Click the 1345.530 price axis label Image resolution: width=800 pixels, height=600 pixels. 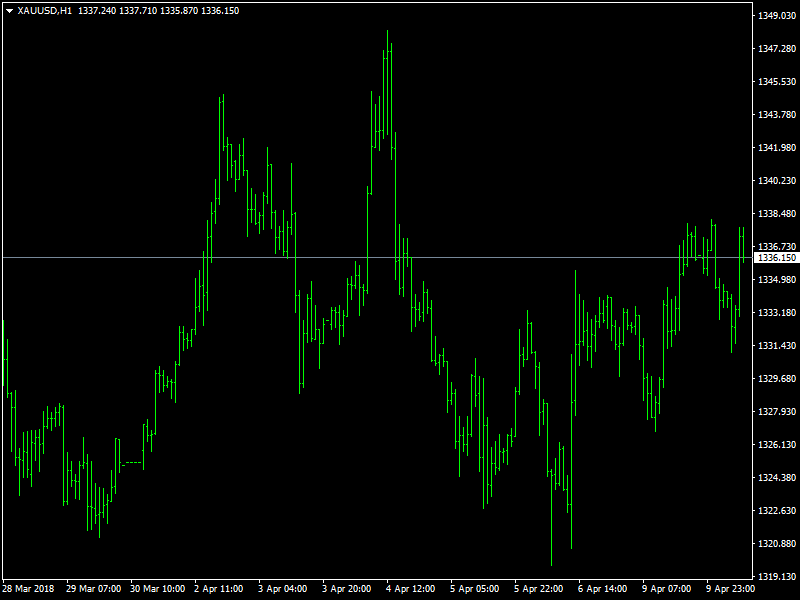777,82
